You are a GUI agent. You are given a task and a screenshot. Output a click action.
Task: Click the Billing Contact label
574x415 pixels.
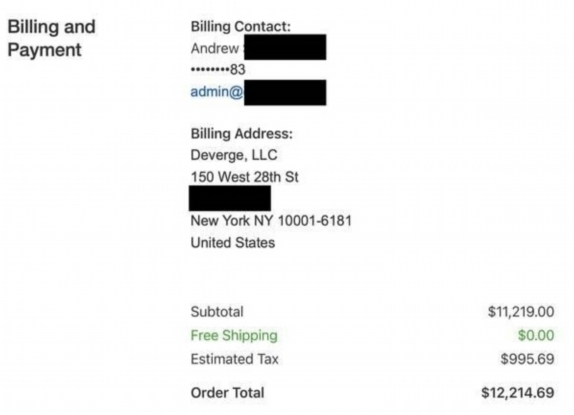pos(241,27)
